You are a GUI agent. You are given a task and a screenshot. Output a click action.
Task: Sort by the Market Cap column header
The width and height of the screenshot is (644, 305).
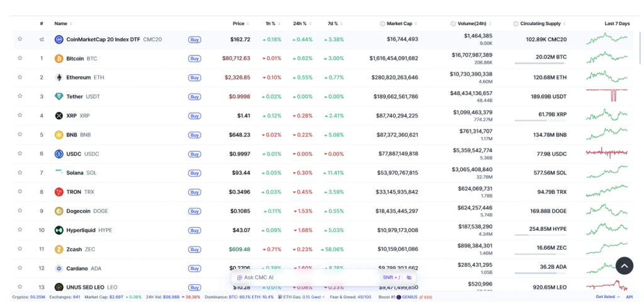[x=402, y=24]
